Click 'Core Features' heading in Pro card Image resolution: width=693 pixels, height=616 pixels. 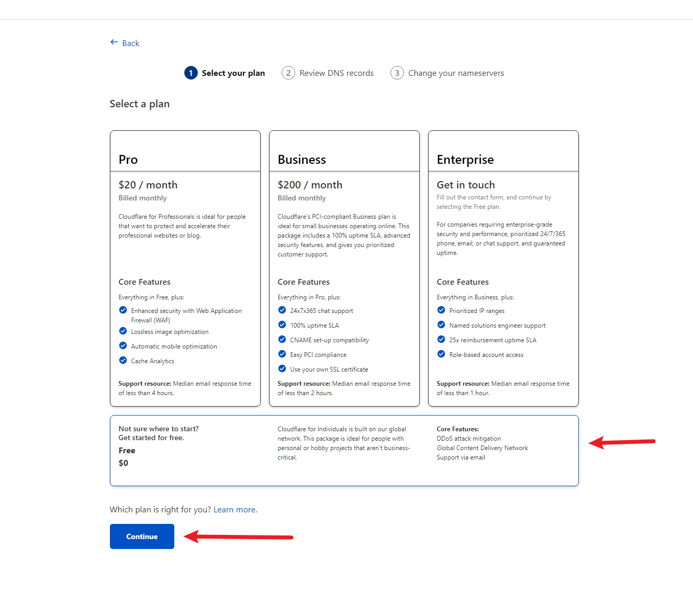coord(144,282)
